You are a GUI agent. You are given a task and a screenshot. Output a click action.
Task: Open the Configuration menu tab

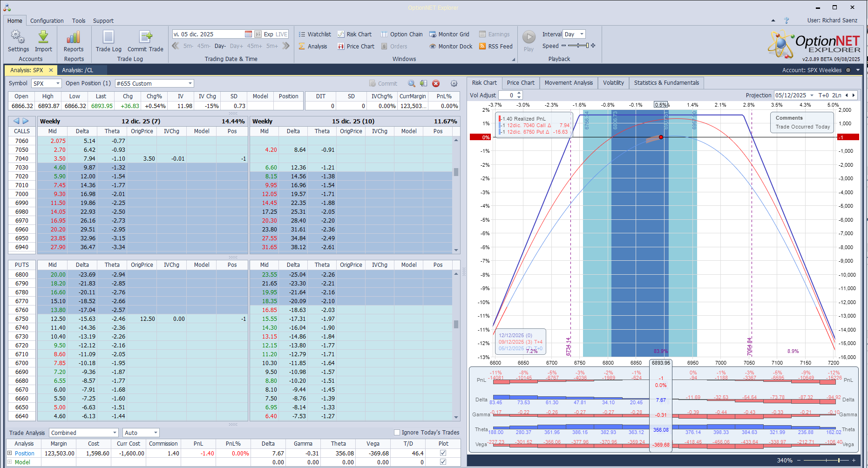click(x=47, y=21)
